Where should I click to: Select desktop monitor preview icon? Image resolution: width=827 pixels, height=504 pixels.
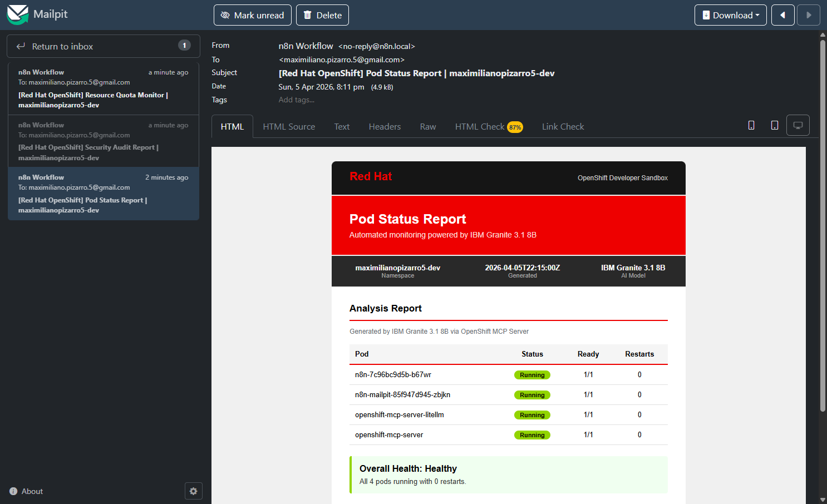tap(798, 126)
